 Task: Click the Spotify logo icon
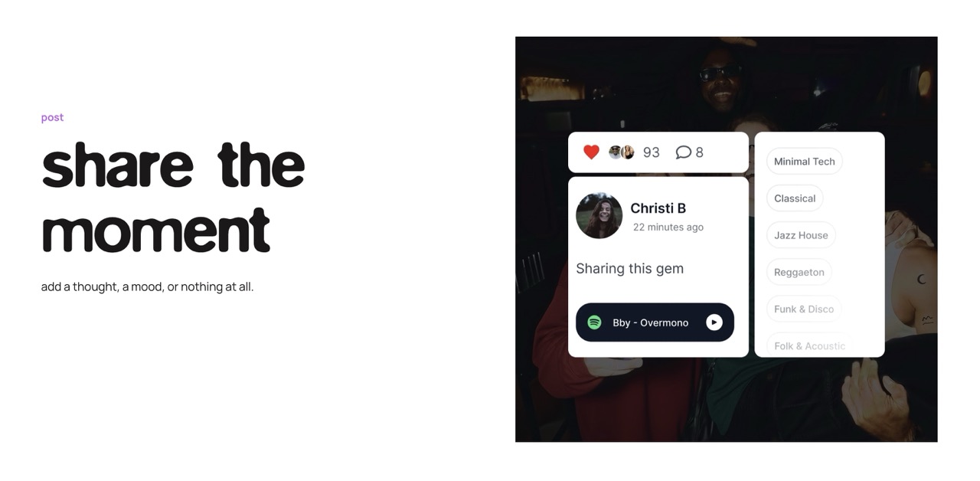click(x=594, y=322)
